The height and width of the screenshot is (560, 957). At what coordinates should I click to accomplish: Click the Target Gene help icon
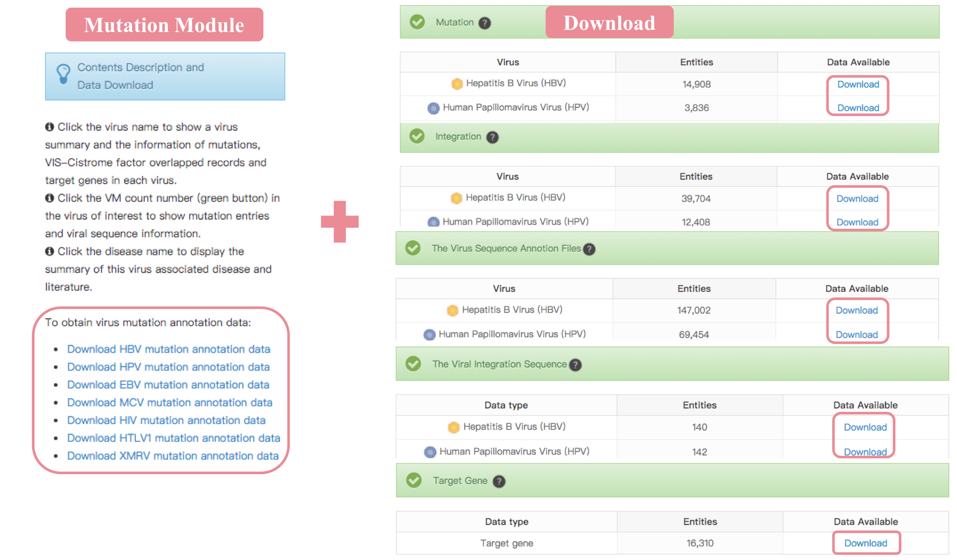(x=499, y=481)
